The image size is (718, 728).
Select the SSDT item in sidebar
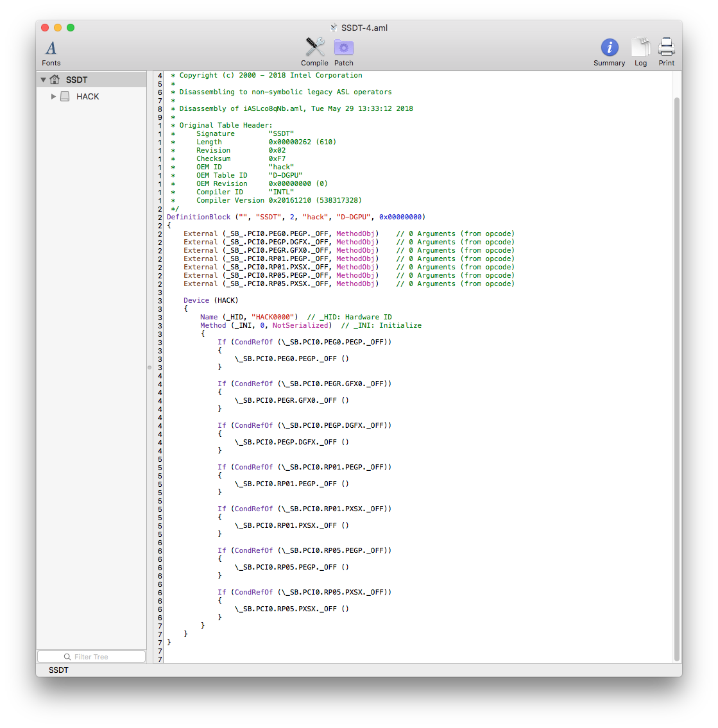click(76, 80)
